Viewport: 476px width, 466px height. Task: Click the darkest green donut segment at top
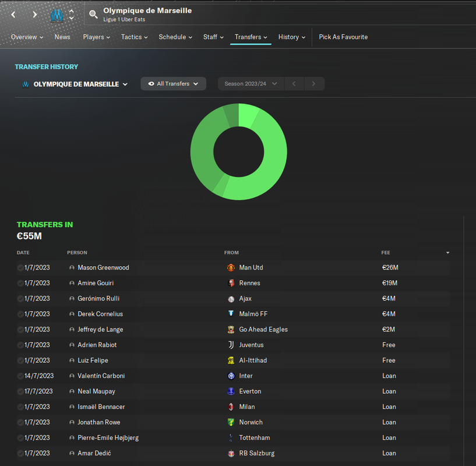click(233, 116)
